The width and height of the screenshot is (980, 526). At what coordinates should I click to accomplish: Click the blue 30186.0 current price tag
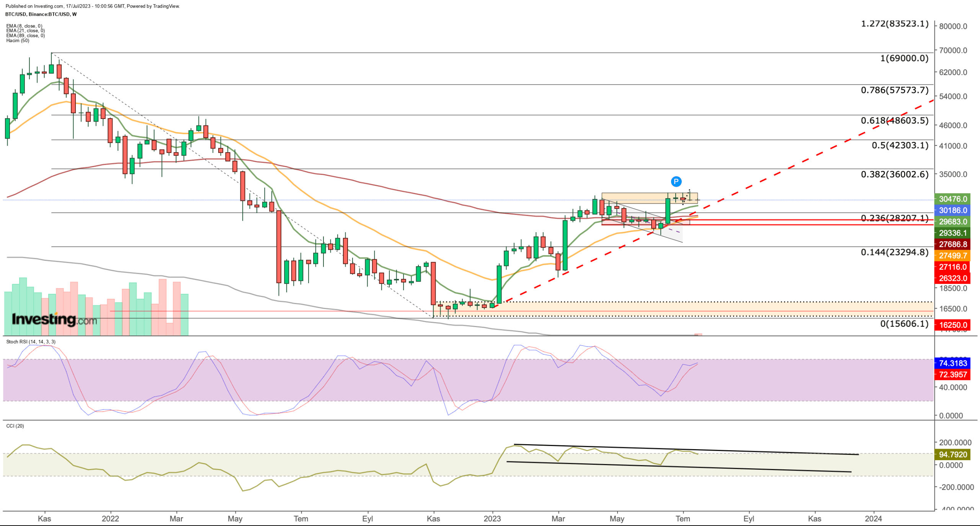coord(952,210)
